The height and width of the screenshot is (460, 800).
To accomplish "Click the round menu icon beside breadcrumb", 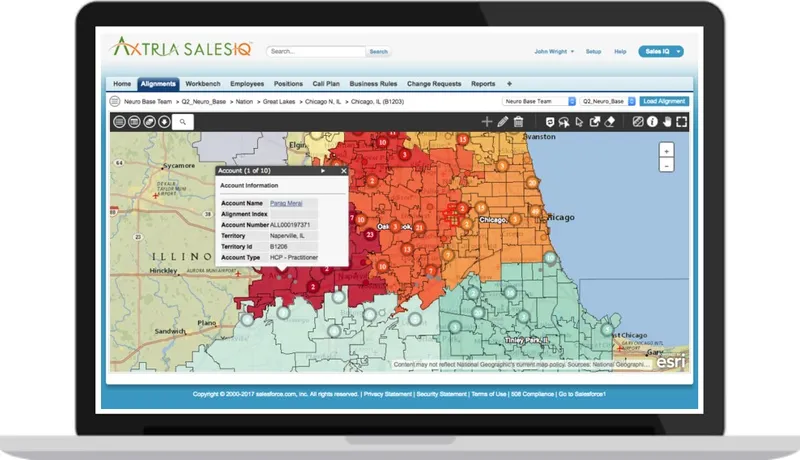I will (115, 101).
